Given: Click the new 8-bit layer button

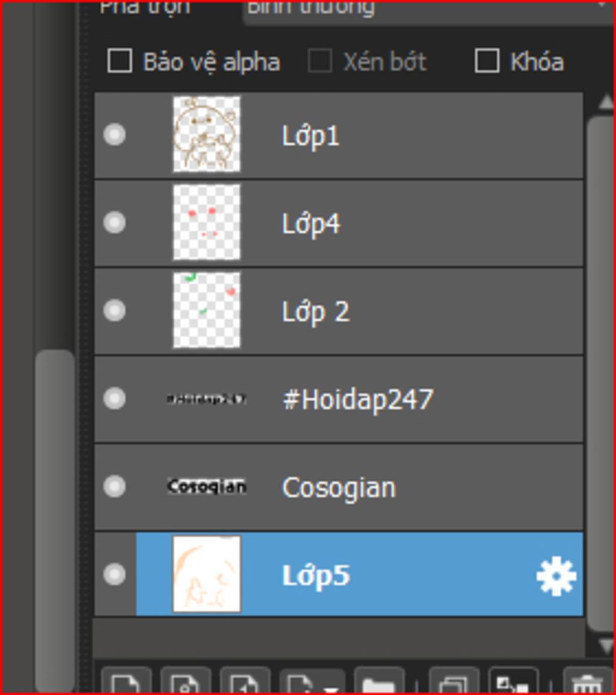Looking at the screenshot, I should [185, 681].
